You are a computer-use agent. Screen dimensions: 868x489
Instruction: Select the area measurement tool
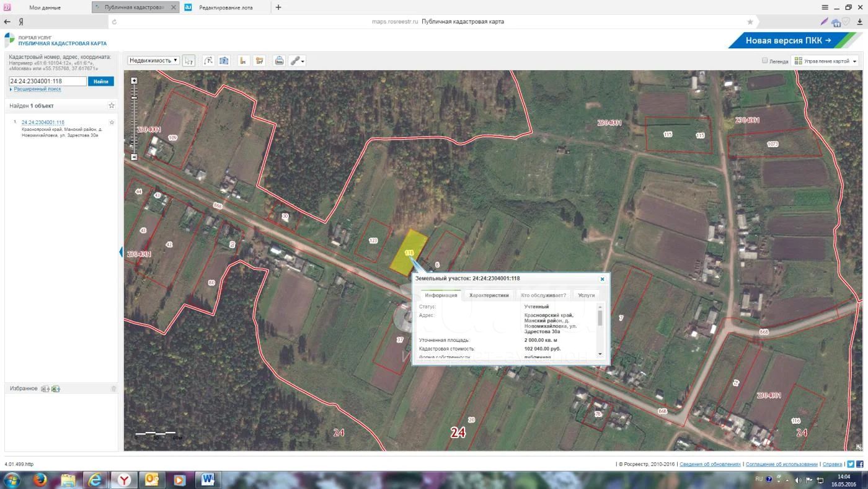[x=260, y=61]
